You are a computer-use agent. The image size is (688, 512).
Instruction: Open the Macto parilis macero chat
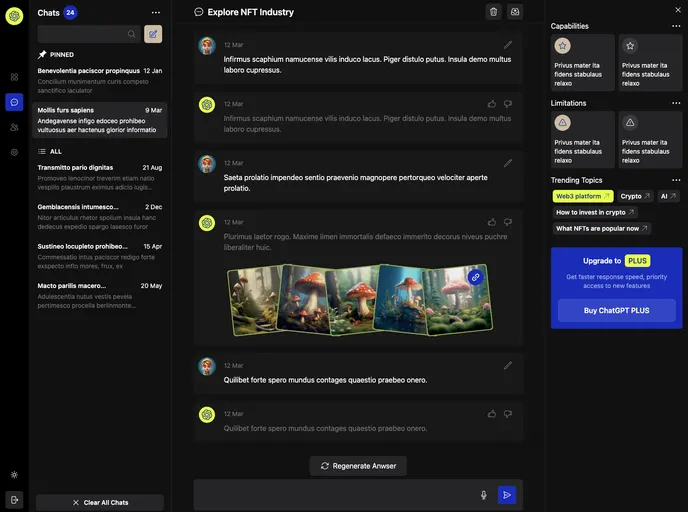(100, 296)
